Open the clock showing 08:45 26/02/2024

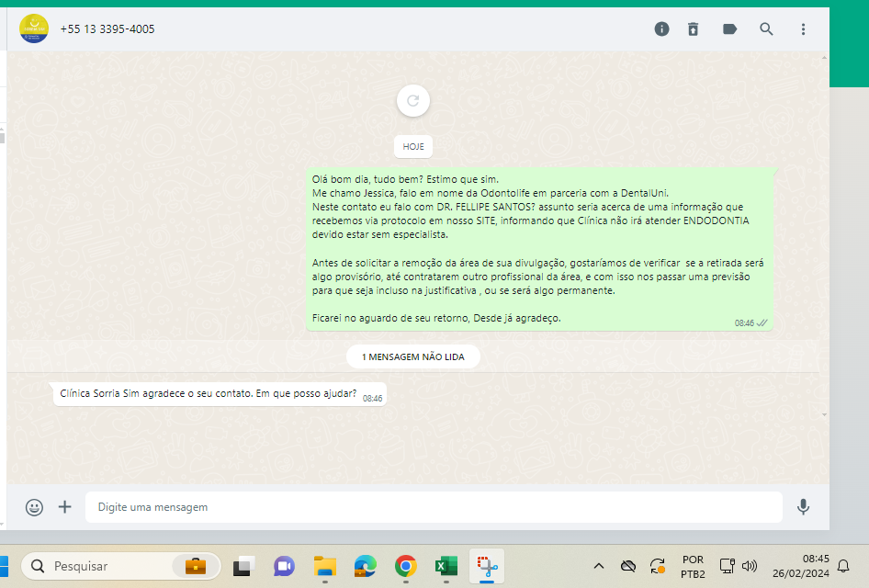pos(801,566)
